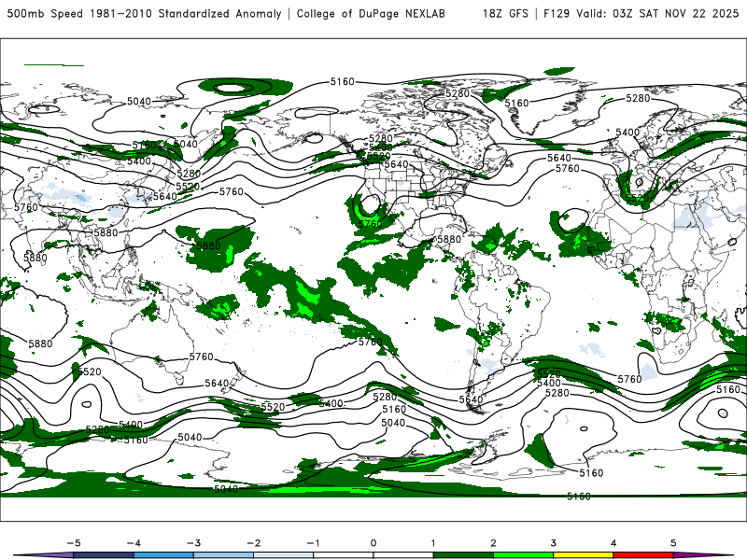
Task: Click the '5160' contour label over Greenland
Action: click(517, 103)
